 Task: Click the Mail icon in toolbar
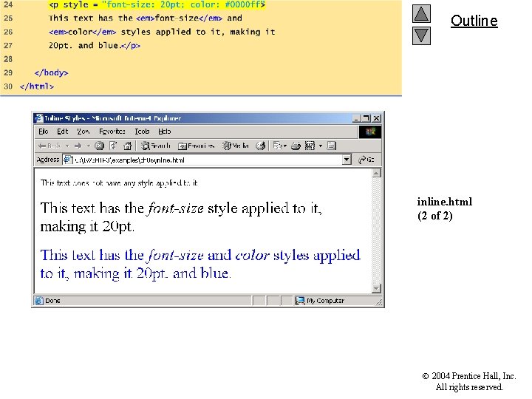278,146
